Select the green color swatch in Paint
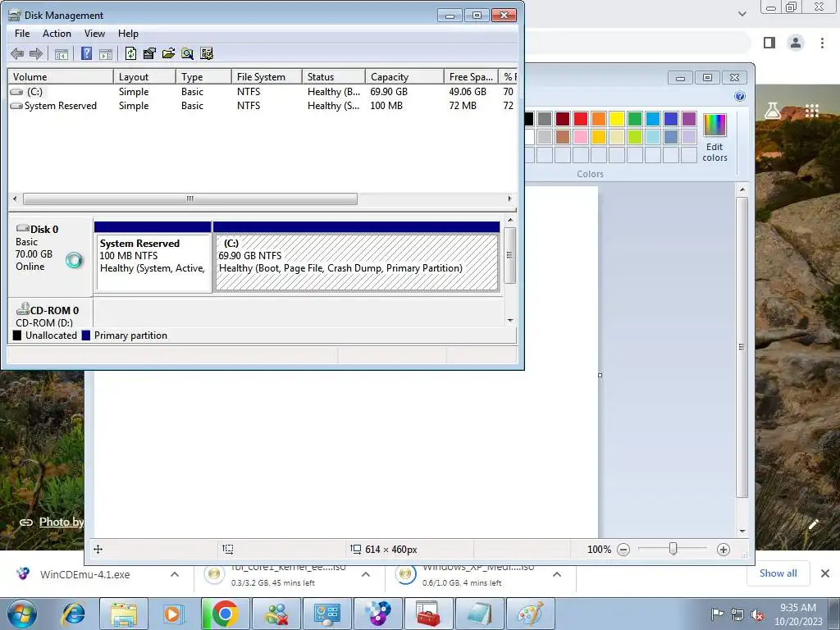Viewport: 840px width, 630px height. (x=635, y=119)
